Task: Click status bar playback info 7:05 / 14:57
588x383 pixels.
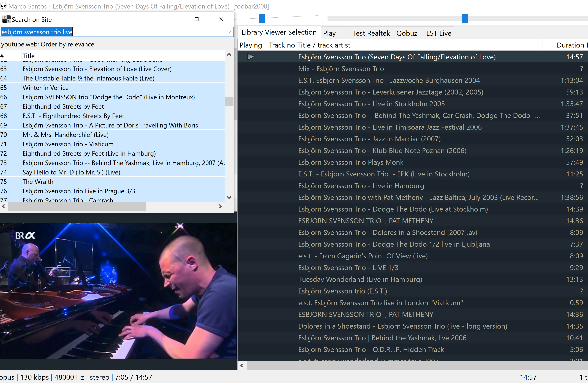Action: (133, 377)
